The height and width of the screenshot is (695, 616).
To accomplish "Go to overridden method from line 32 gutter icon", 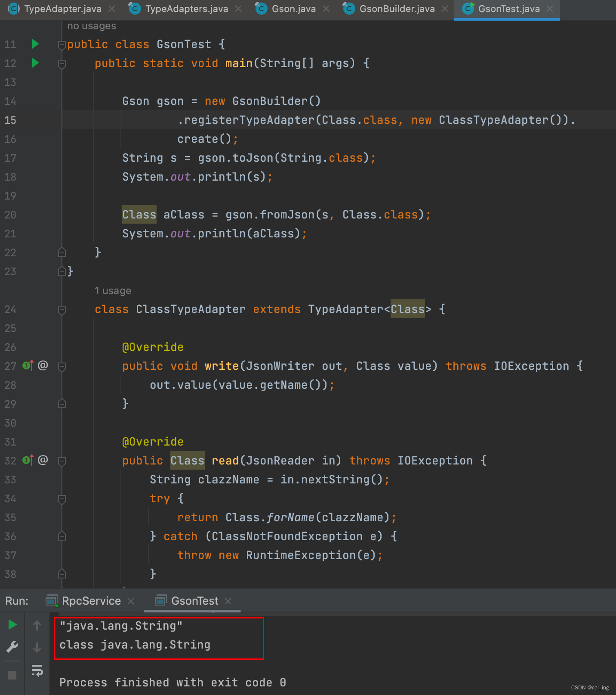I will click(28, 460).
